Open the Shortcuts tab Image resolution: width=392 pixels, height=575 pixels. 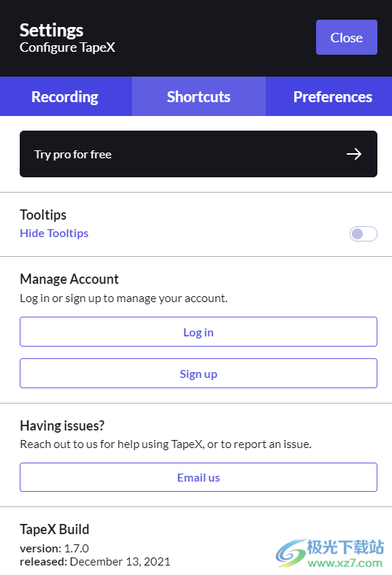(199, 97)
